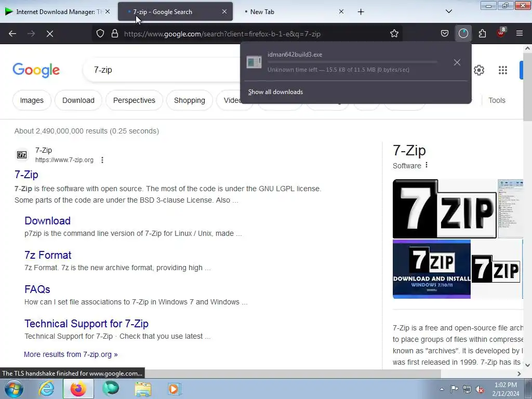Toggle the downloads progress toolbar icon

463,34
